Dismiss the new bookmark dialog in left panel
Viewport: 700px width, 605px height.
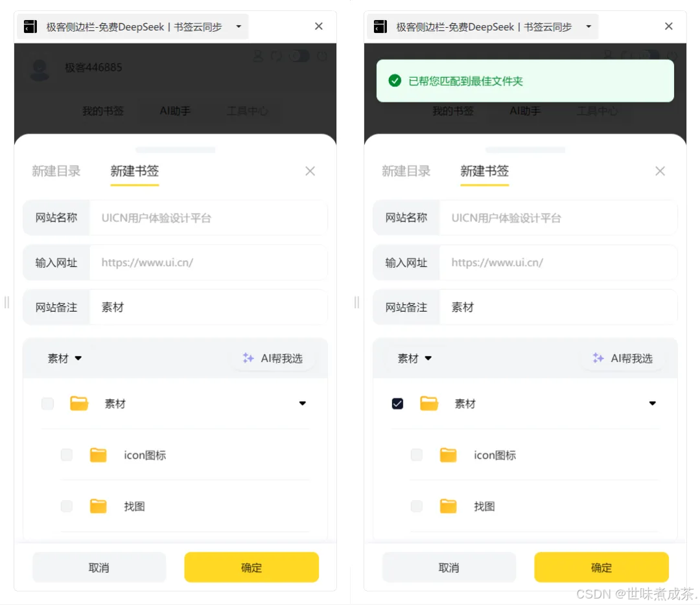point(310,171)
